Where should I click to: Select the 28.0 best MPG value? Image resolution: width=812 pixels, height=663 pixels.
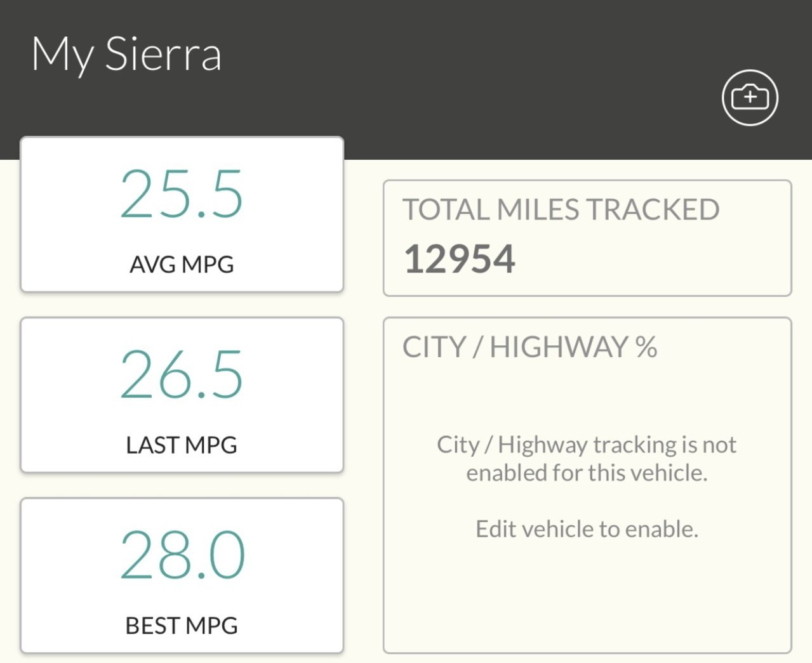(182, 555)
